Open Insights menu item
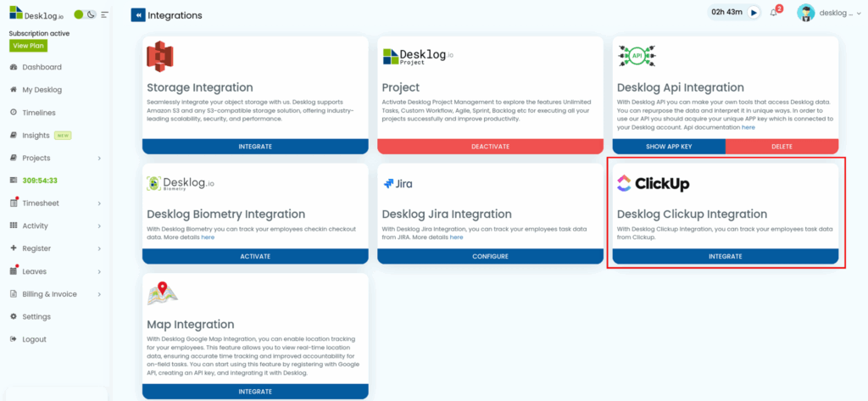 pyautogui.click(x=36, y=135)
